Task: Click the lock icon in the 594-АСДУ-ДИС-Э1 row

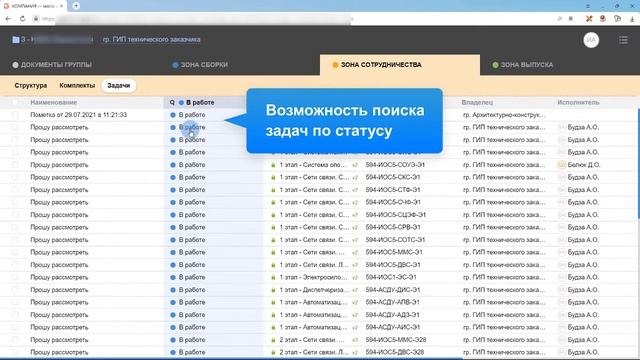Action: [x=273, y=290]
